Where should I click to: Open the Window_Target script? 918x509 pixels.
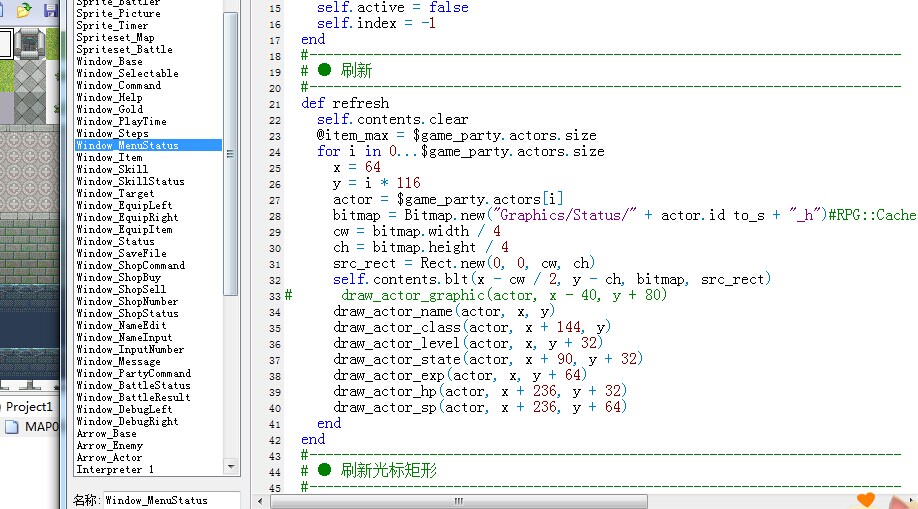coord(115,193)
